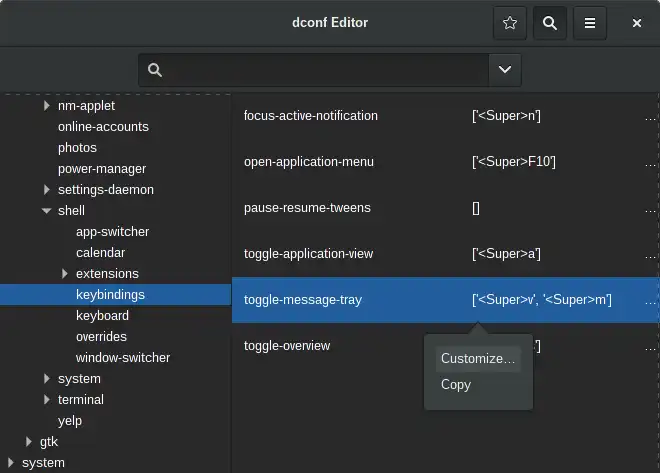Select window-switcher under shell

click(x=123, y=358)
